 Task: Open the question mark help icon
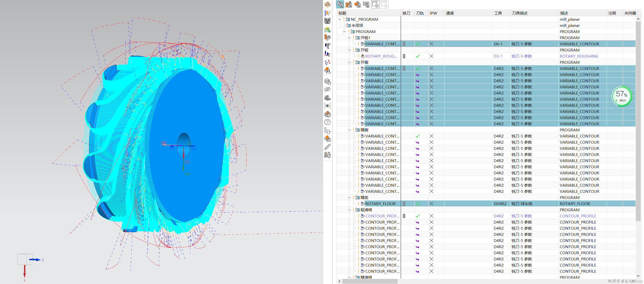point(328,122)
